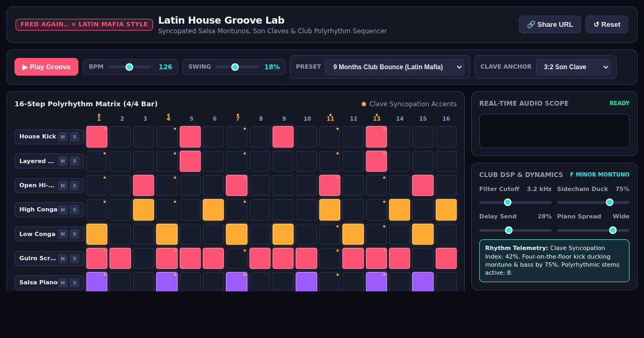Toggle Guiro Scraper step 2
Image resolution: width=644 pixels, height=338 pixels.
tap(120, 259)
